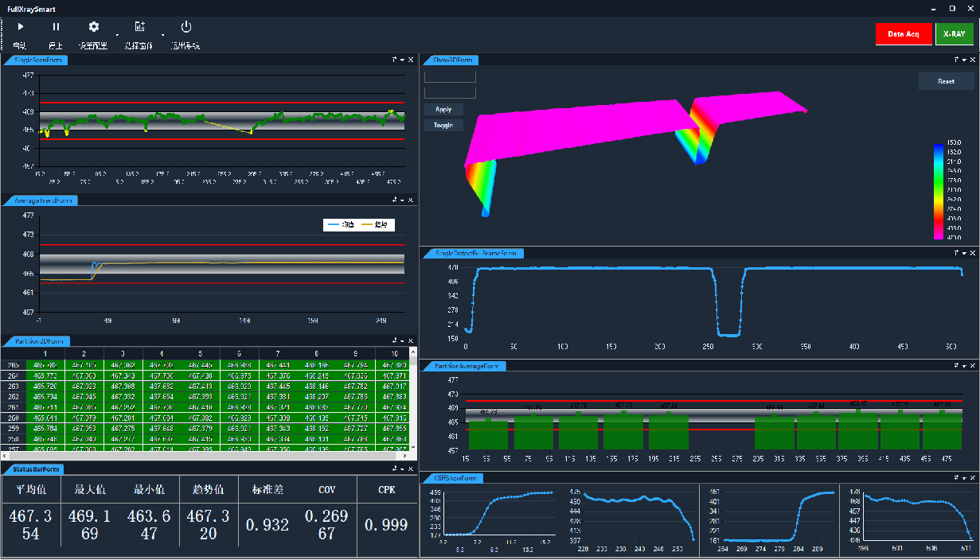Open settings configuration gear icon
Screen dimensions: 980x560
coord(93,27)
